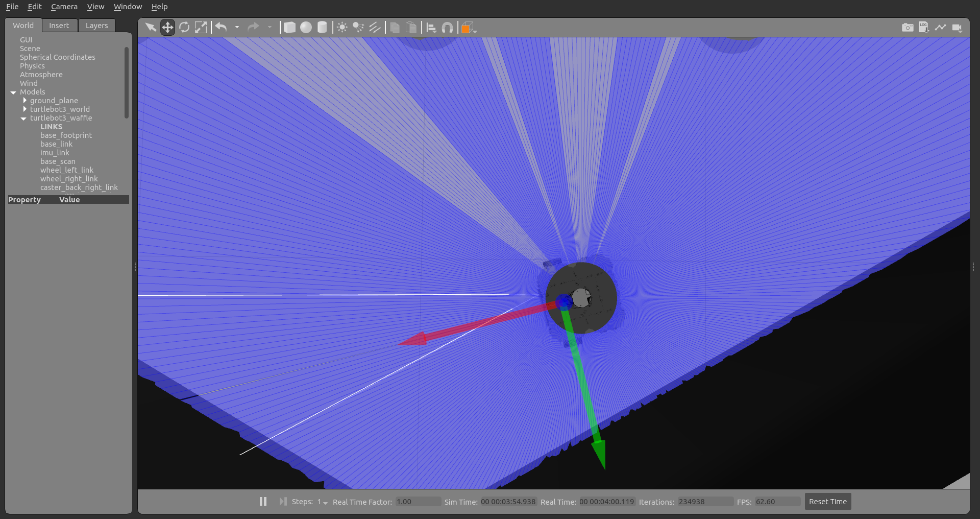Choose the scale mode tool

coord(201,28)
